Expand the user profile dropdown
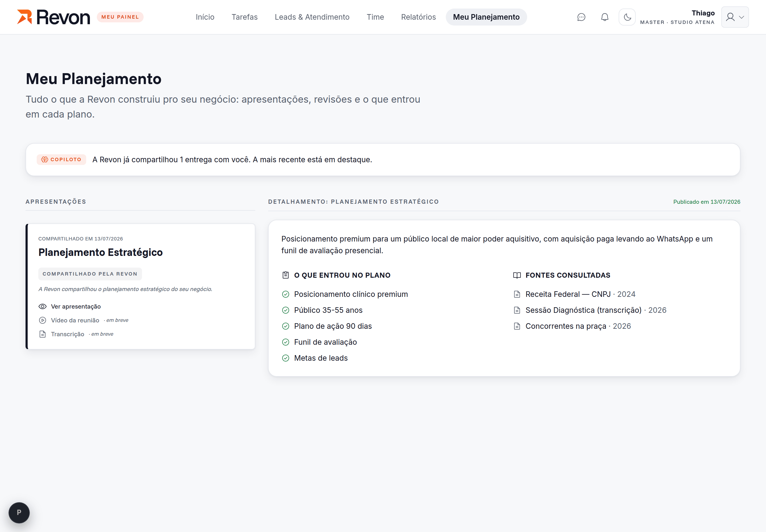Screen dimensions: 766x532 (x=735, y=17)
